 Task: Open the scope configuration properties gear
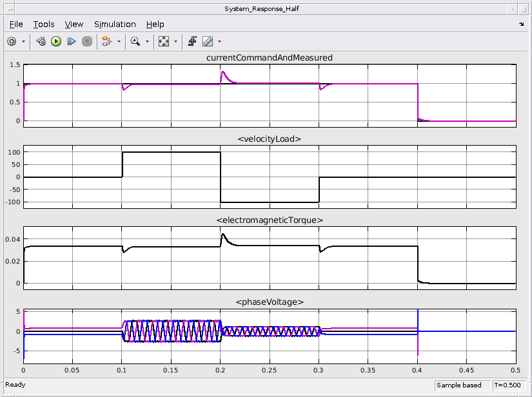click(x=12, y=41)
